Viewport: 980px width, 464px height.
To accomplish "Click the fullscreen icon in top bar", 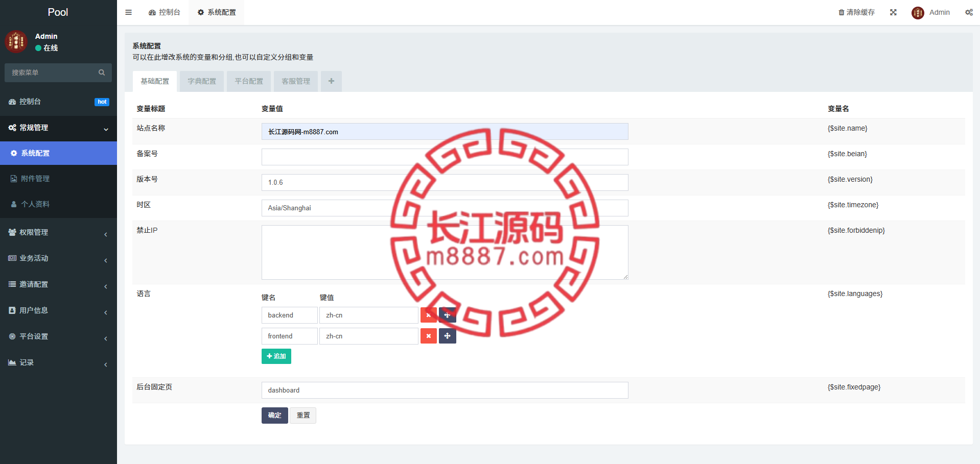I will [893, 12].
